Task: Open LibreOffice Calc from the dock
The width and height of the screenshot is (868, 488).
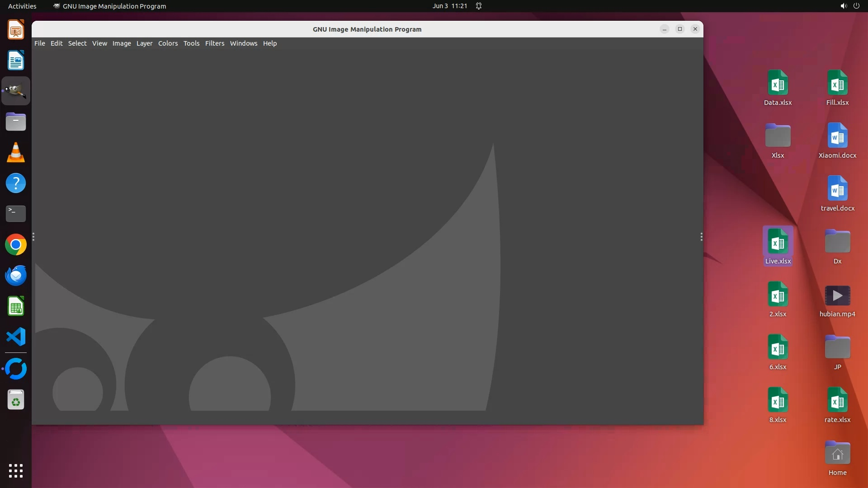Action: pyautogui.click(x=16, y=307)
